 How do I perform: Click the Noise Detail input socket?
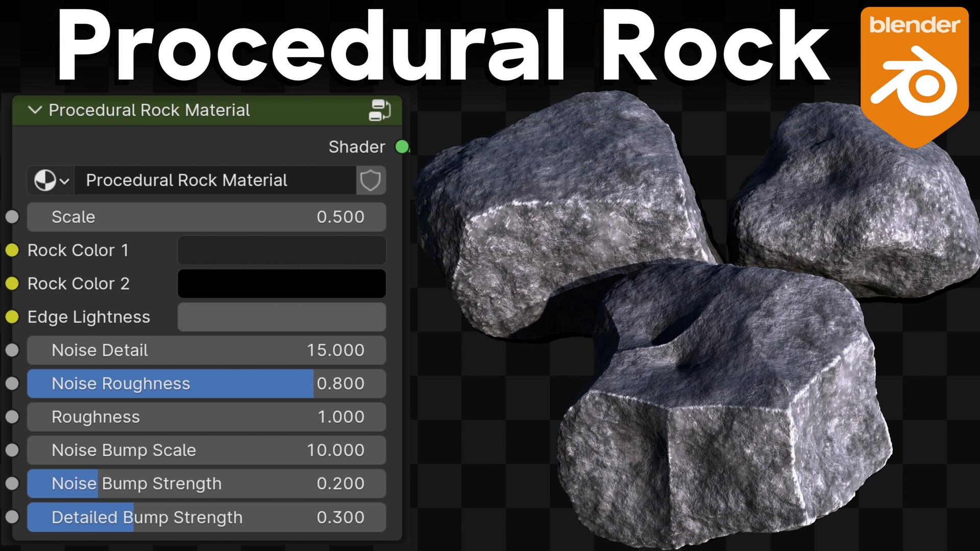(12, 350)
